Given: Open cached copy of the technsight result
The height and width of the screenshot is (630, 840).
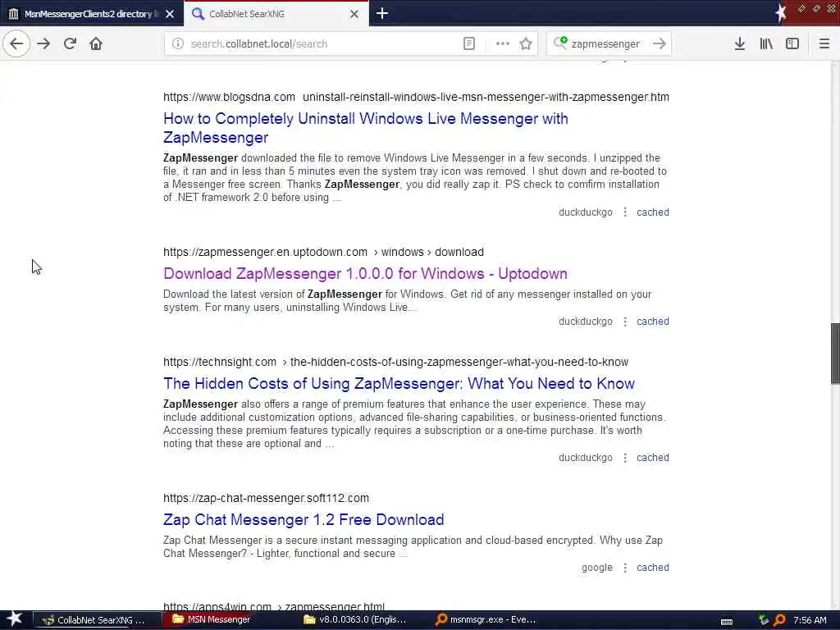Looking at the screenshot, I should (x=652, y=458).
